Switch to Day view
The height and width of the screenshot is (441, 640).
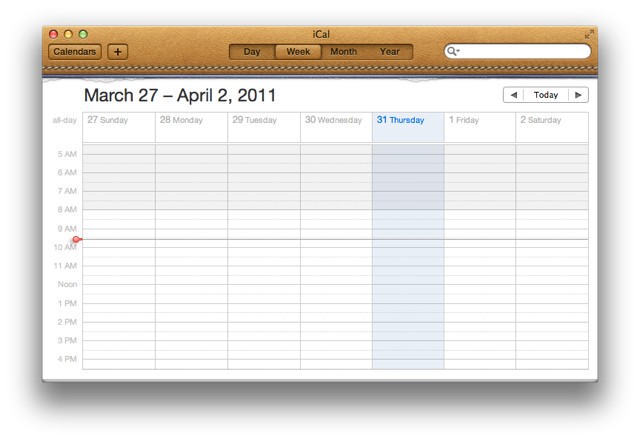click(x=252, y=52)
